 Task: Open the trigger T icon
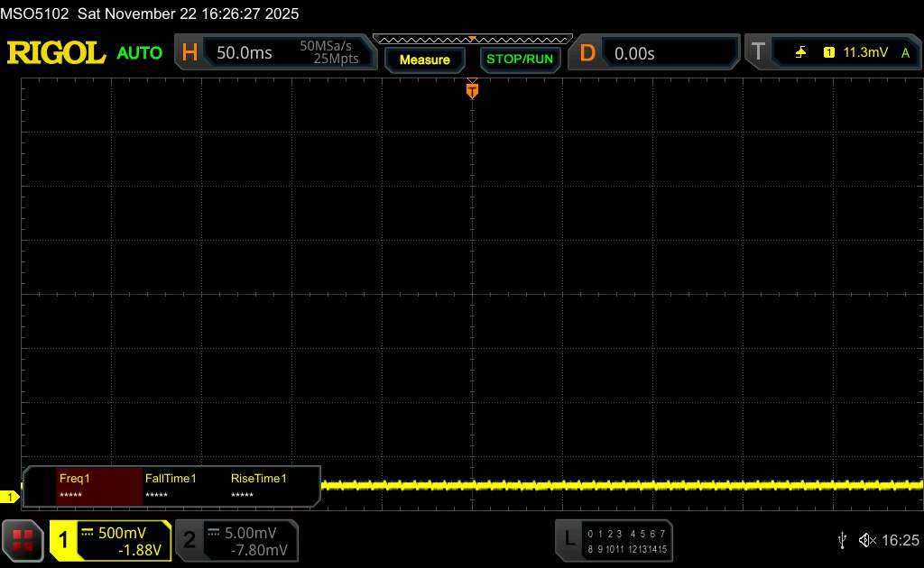pyautogui.click(x=758, y=53)
